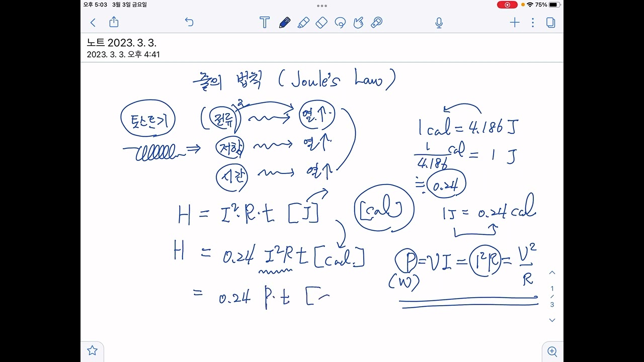Select the Text tool
Screen dimensions: 644x362
click(x=265, y=22)
